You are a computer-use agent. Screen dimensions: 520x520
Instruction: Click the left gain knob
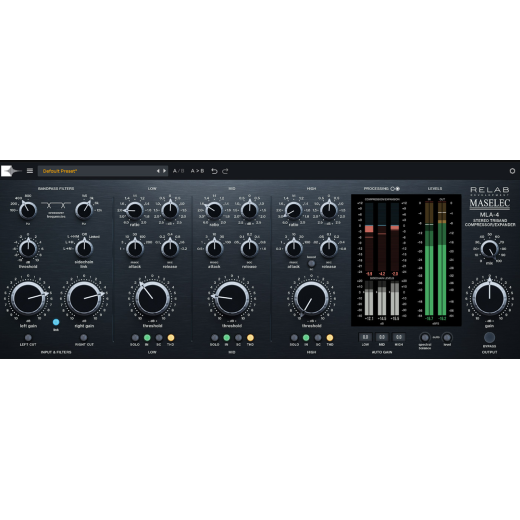28,298
